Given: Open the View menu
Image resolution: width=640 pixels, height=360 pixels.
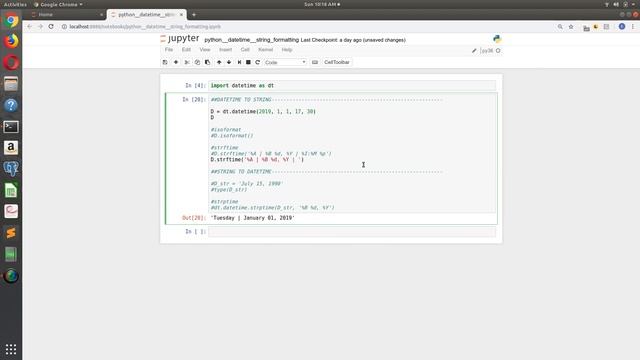Looking at the screenshot, I should click(205, 50).
